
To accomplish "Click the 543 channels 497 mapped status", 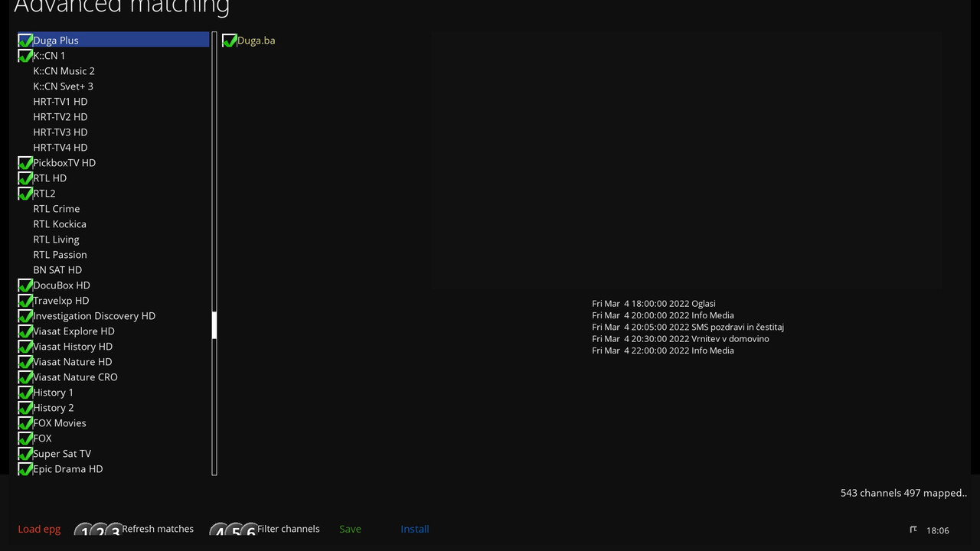I will pyautogui.click(x=903, y=493).
